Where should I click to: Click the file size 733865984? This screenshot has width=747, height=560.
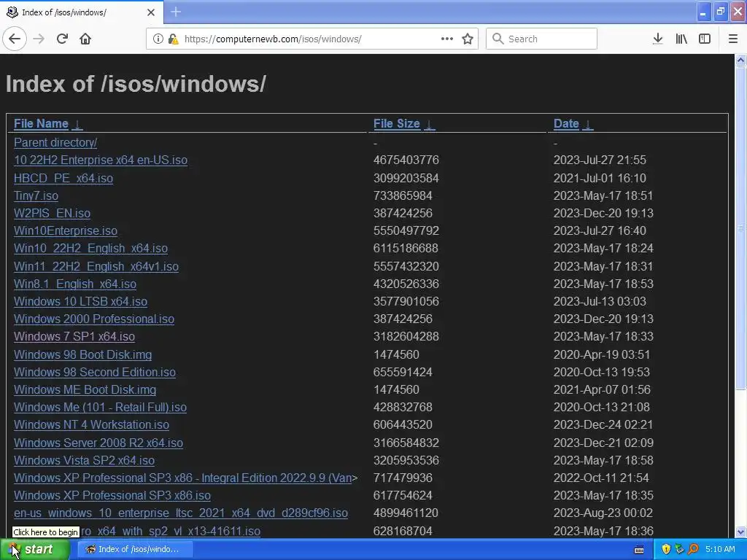[403, 195]
